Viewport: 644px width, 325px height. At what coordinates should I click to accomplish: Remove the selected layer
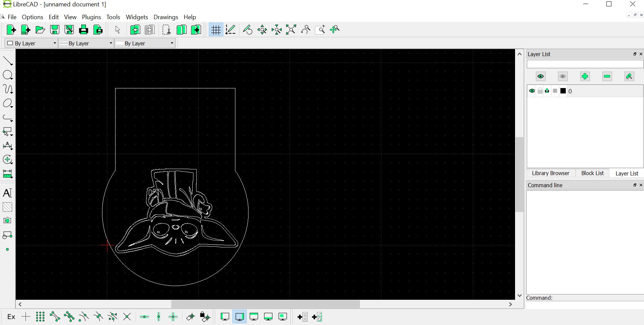[x=607, y=76]
